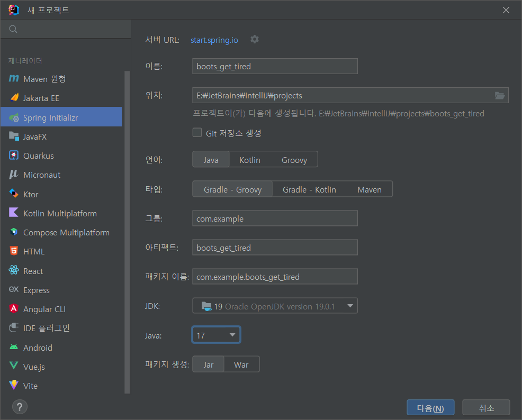The height and width of the screenshot is (420, 522).
Task: Click the Spring Initializr leaf icon
Action: pos(14,117)
